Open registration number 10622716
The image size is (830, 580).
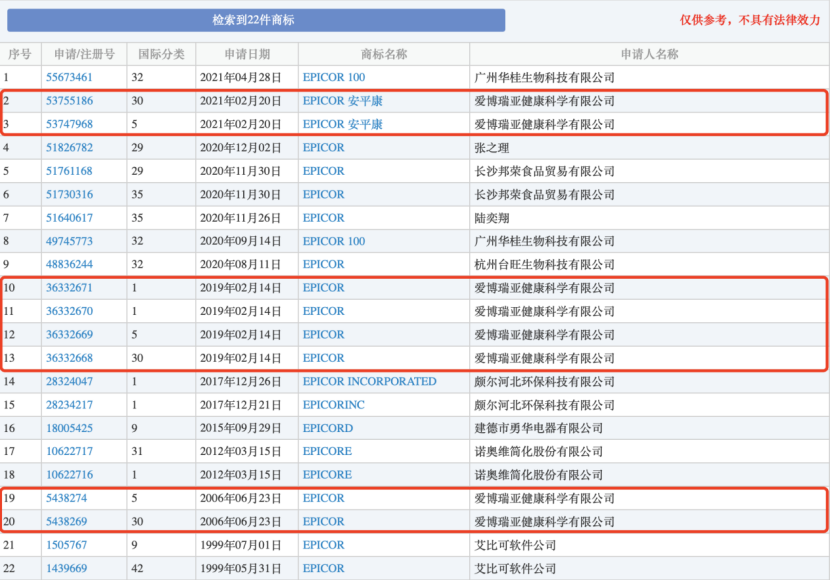[69, 475]
